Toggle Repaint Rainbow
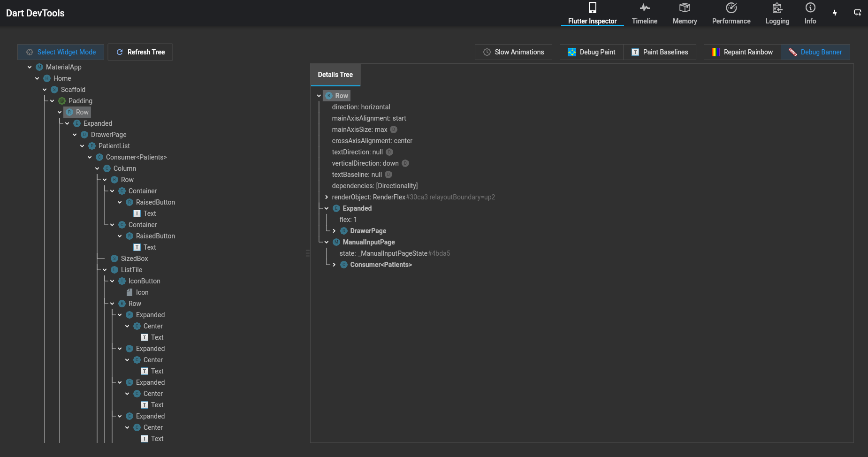The height and width of the screenshot is (457, 868). [x=742, y=52]
